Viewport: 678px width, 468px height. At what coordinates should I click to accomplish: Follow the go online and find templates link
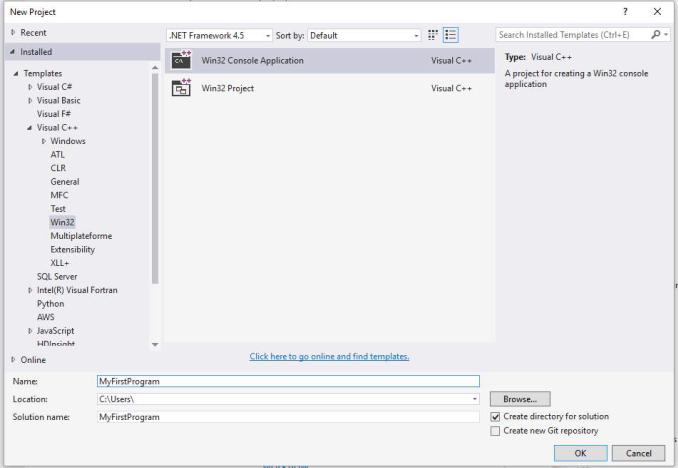pyautogui.click(x=329, y=356)
